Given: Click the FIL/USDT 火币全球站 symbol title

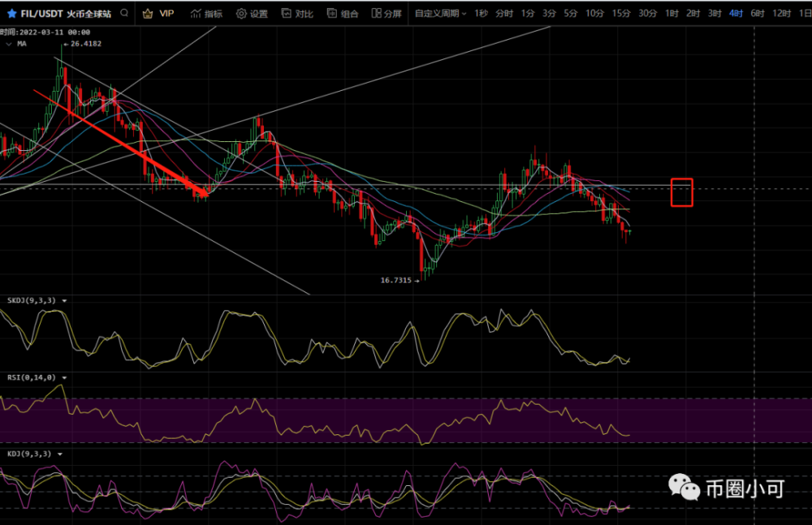Looking at the screenshot, I should coord(66,14).
